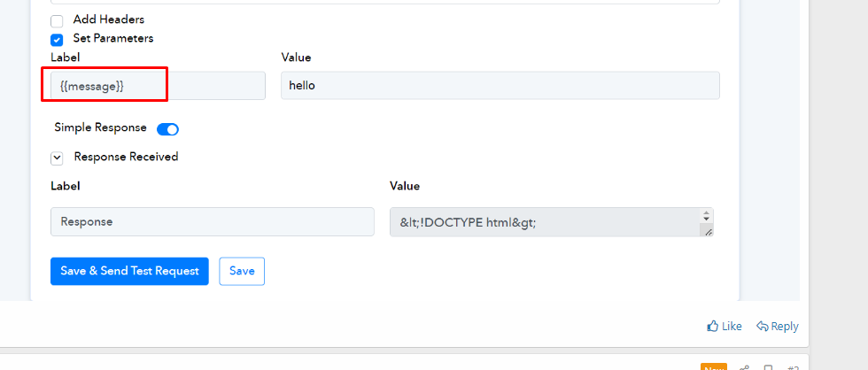Turn off the Simple Response toggle
The width and height of the screenshot is (868, 370).
[x=167, y=129]
